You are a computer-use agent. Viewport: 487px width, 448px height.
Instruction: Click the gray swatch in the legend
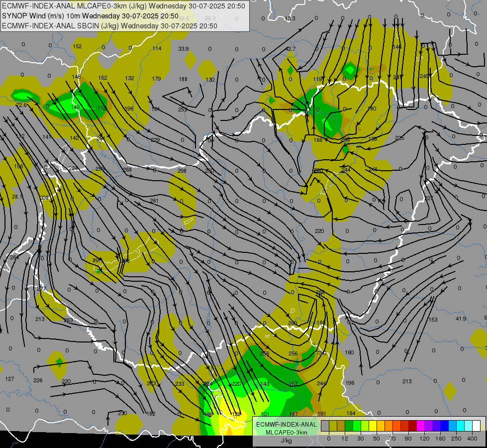click(x=325, y=426)
